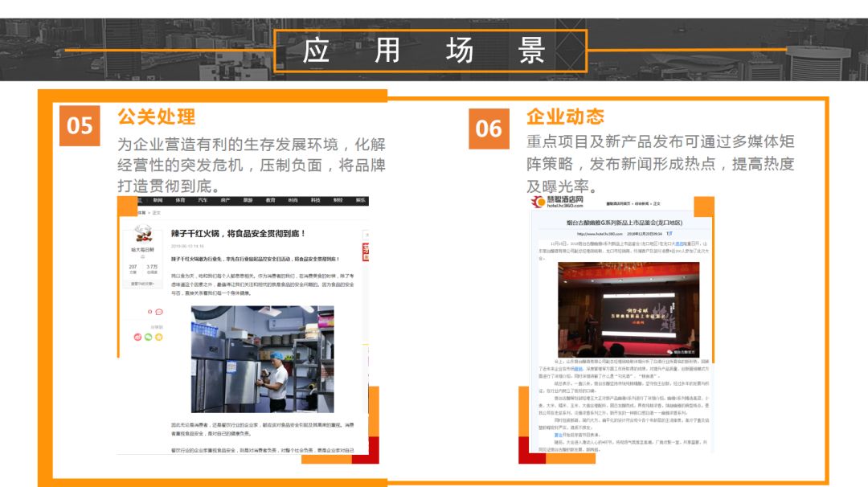Image resolution: width=868 pixels, height=487 pixels.
Task: Click the 207 article count
Action: [133, 267]
